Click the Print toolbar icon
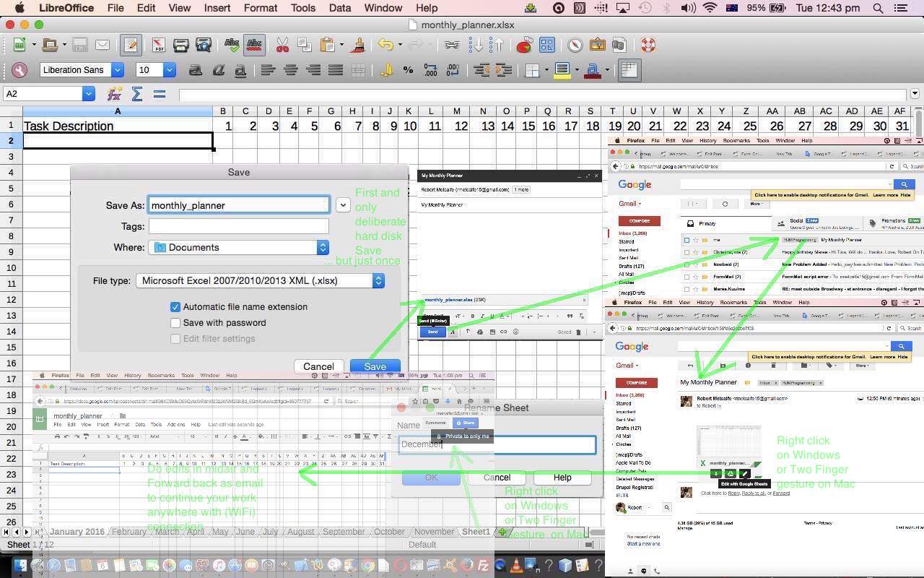Screen dimensions: 924x578 (180, 45)
